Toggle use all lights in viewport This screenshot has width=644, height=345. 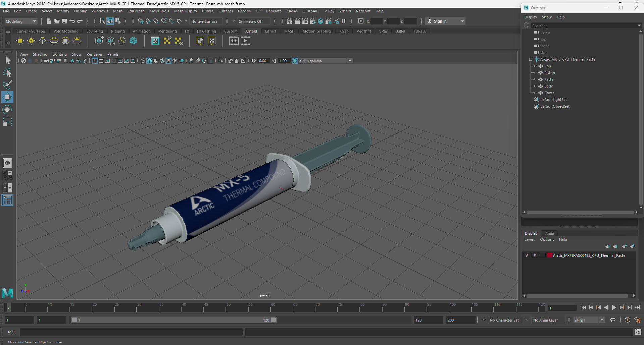coord(175,61)
